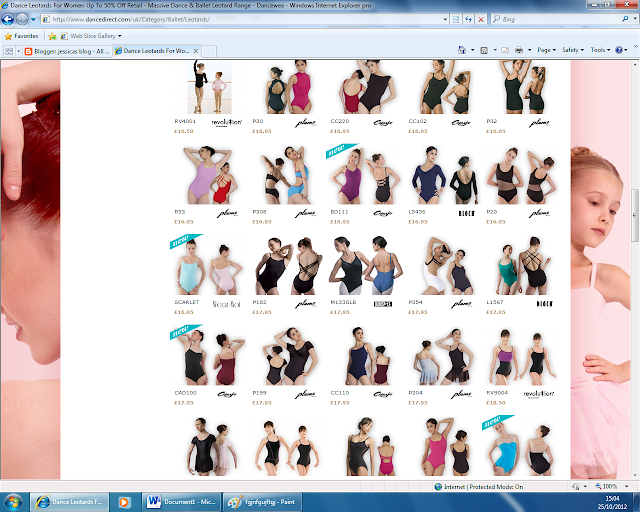Click the Compatibility View icon in address bar
The width and height of the screenshot is (640, 512).
pos(456,19)
